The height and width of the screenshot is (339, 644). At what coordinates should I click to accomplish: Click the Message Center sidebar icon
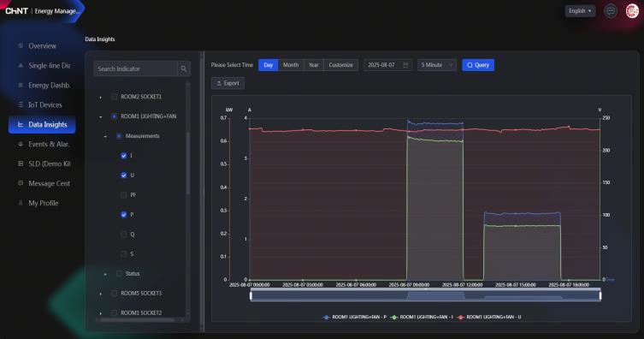click(x=21, y=183)
